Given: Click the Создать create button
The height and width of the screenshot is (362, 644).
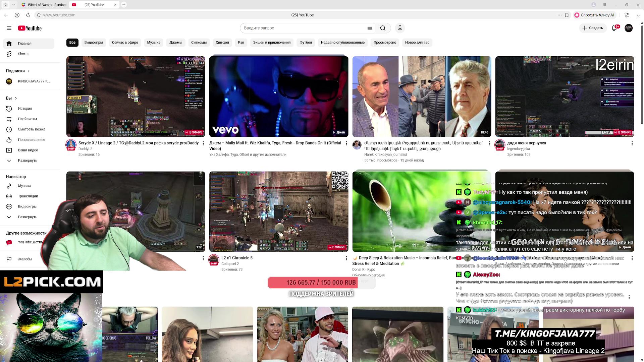Looking at the screenshot, I should tap(593, 28).
